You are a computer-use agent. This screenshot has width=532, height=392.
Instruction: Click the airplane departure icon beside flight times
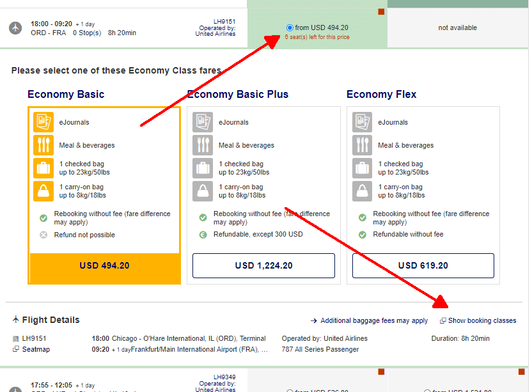point(14,27)
